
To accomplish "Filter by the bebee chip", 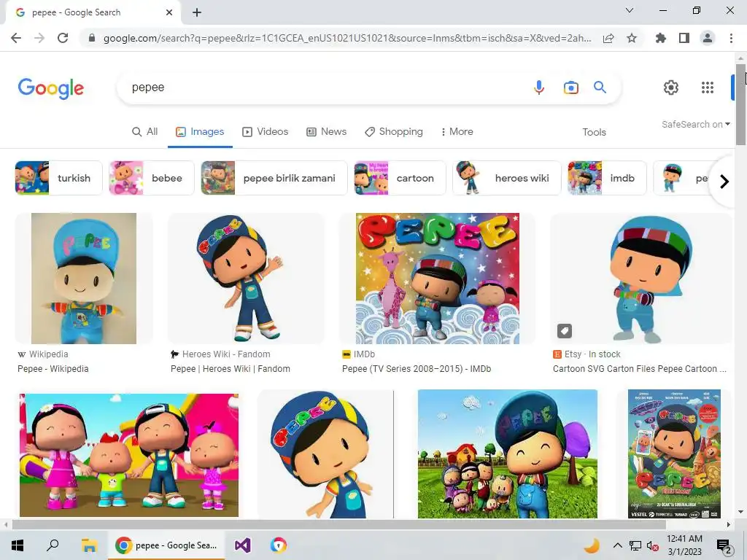I will [152, 178].
